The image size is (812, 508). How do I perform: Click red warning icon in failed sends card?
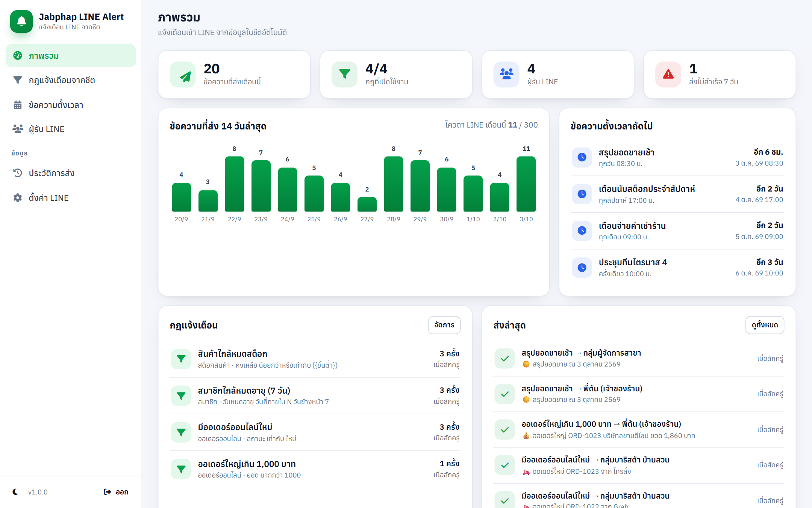pyautogui.click(x=668, y=75)
